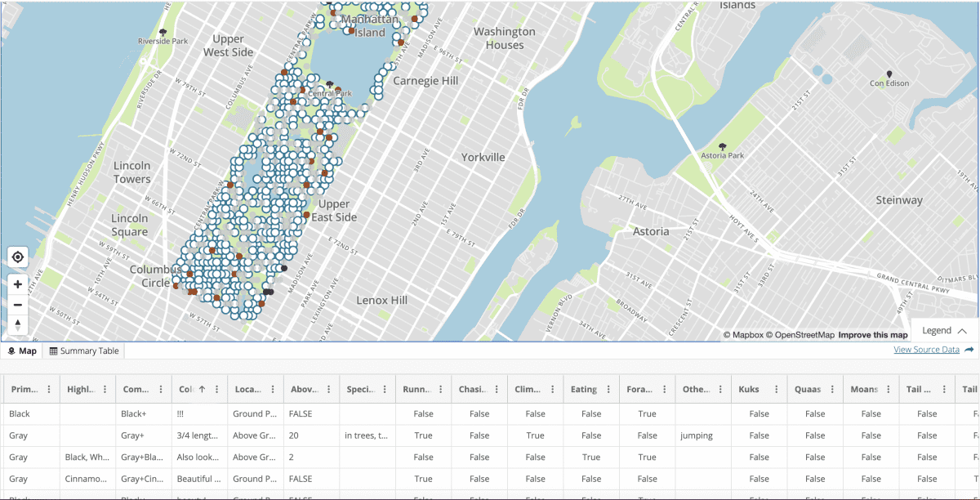Click the Astoria Park marker icon
This screenshot has width=980, height=500.
722,146
